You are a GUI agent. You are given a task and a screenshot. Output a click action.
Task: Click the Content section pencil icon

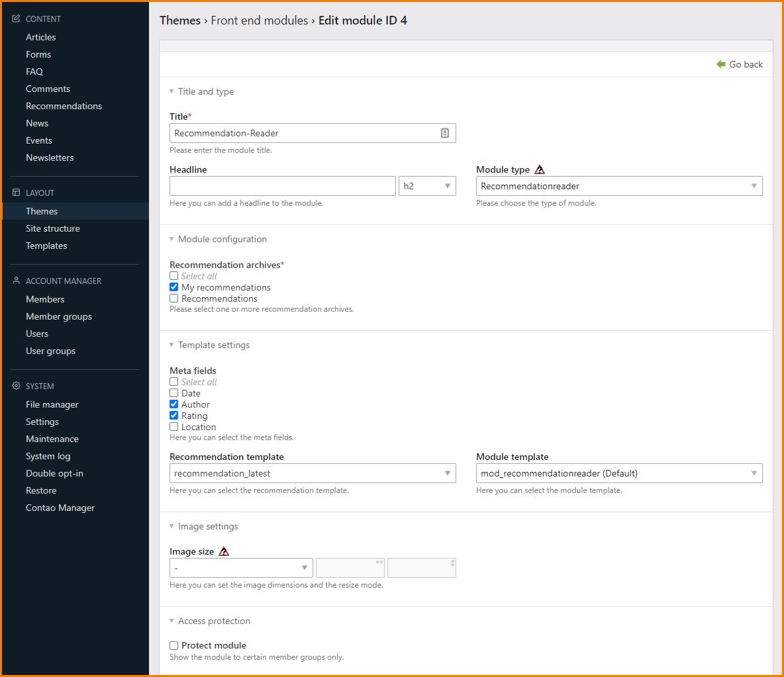pyautogui.click(x=17, y=19)
